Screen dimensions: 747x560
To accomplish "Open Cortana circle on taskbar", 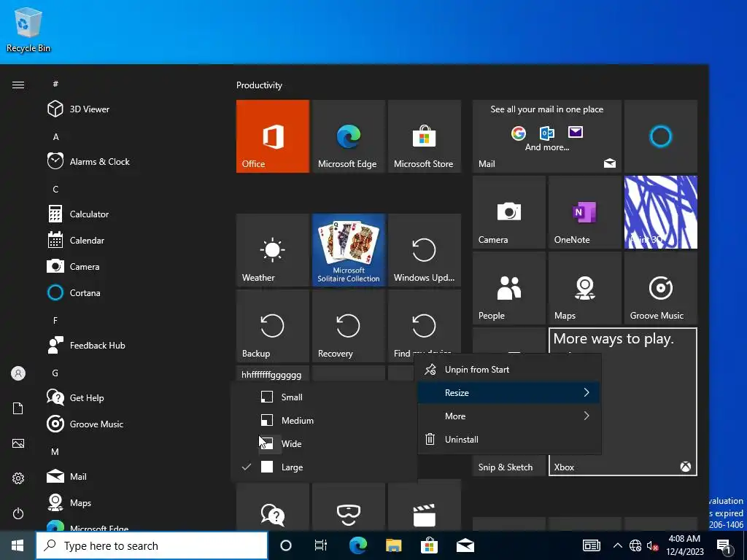I will (286, 545).
